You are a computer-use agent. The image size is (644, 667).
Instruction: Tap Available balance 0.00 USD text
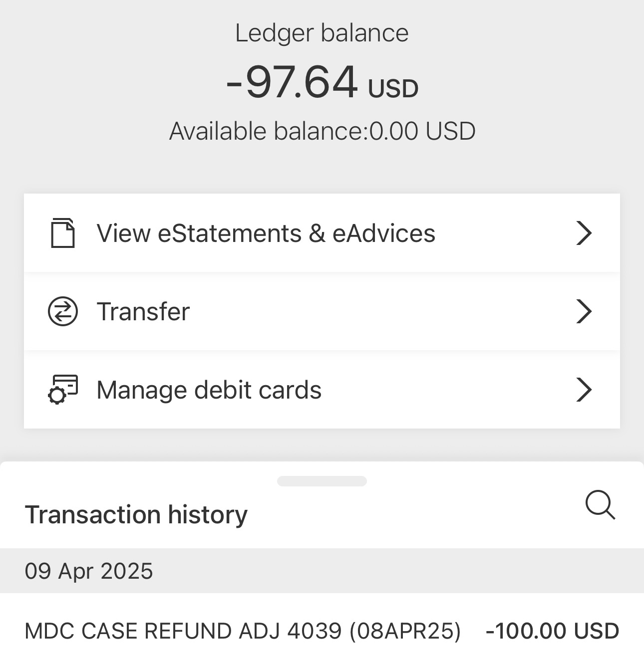(x=322, y=131)
